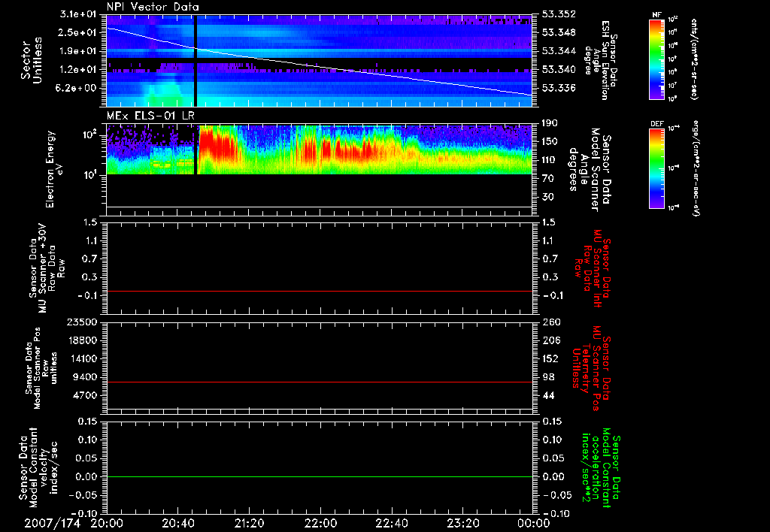Click the '2007/174' date label

tap(53, 524)
